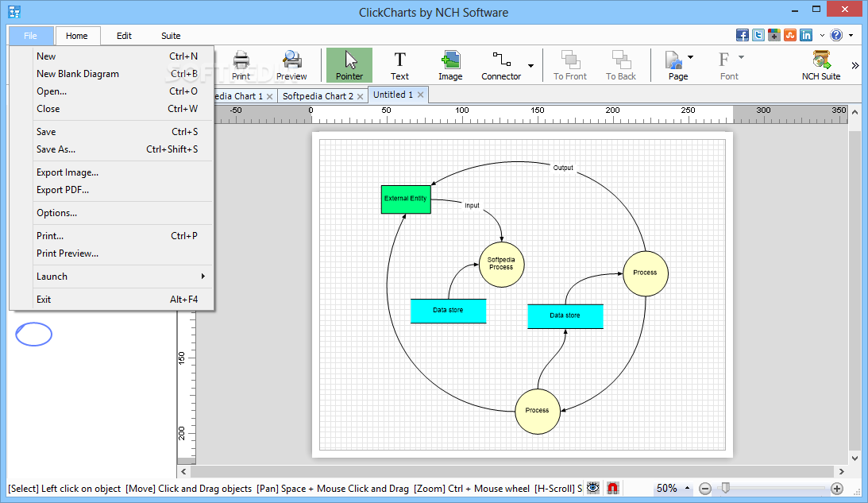Select the Text tool
This screenshot has width=868, height=503.
pos(399,65)
